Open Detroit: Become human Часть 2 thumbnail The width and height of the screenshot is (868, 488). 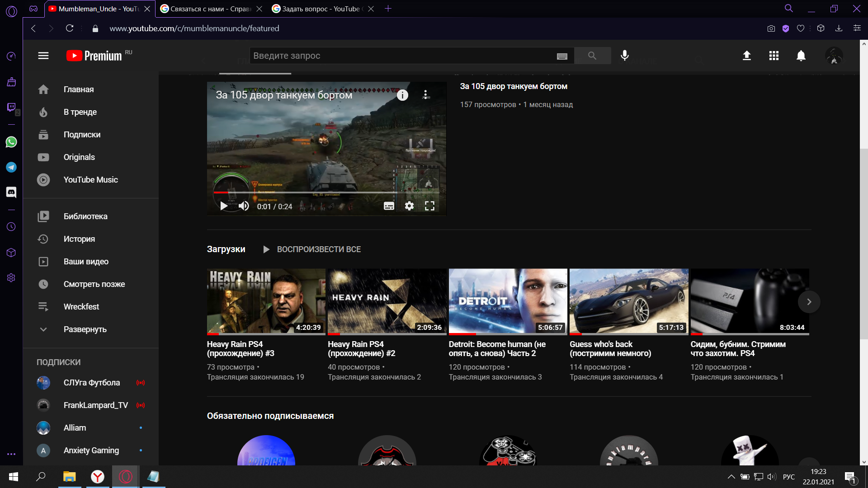508,302
